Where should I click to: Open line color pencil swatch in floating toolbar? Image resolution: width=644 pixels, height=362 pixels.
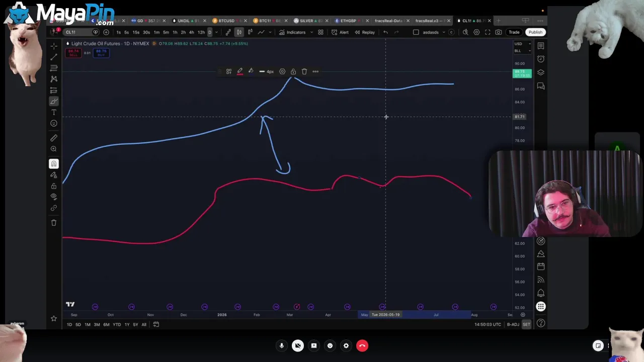(x=240, y=71)
